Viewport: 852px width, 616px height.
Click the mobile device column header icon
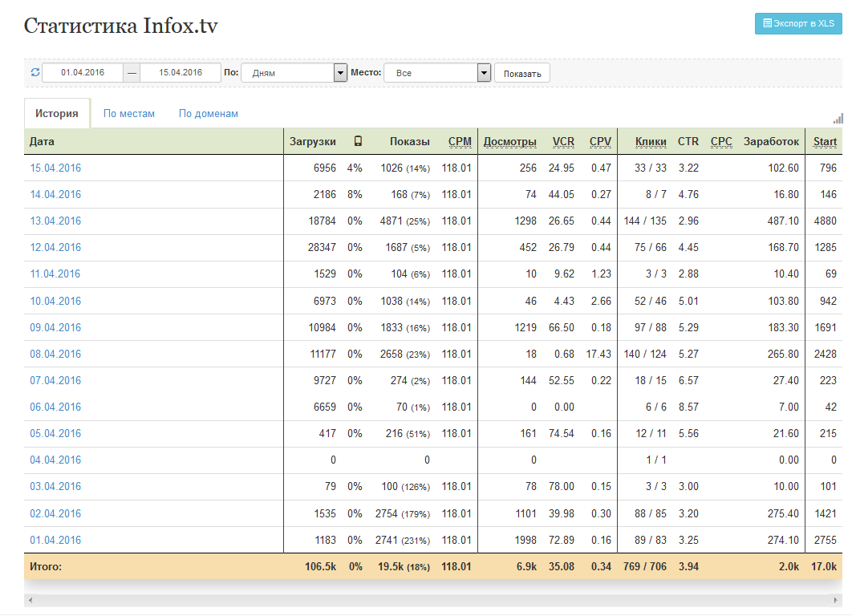[x=358, y=141]
